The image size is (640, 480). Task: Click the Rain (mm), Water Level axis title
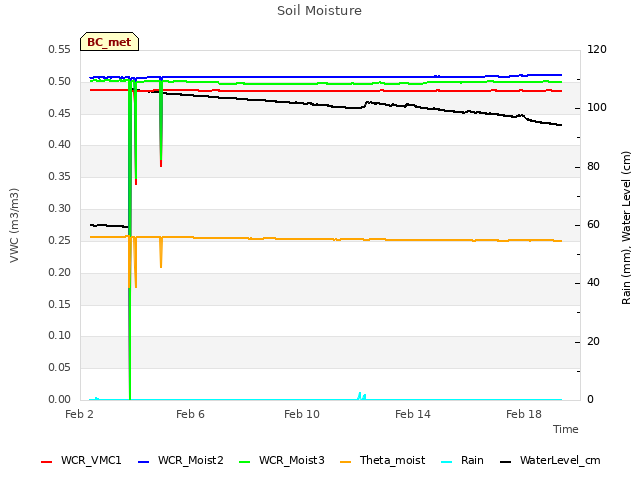tap(626, 228)
